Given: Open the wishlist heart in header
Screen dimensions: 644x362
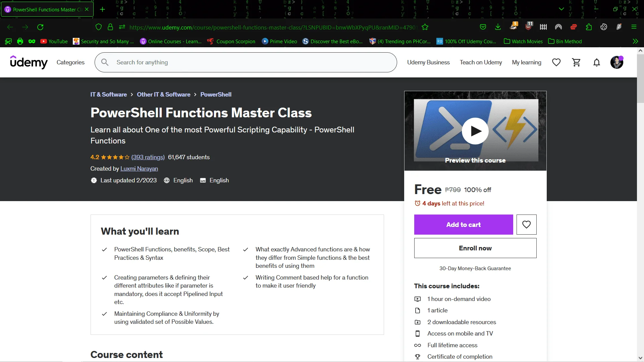Looking at the screenshot, I should coord(556,62).
